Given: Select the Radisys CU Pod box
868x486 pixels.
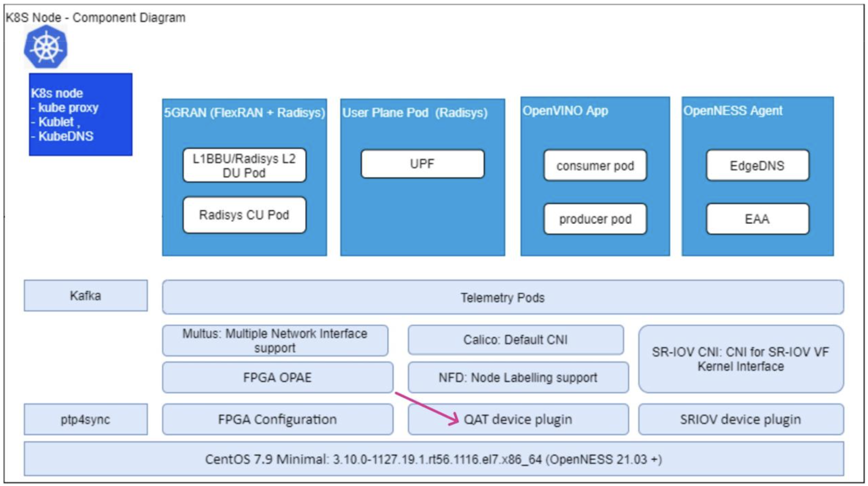Looking at the screenshot, I should pyautogui.click(x=244, y=215).
